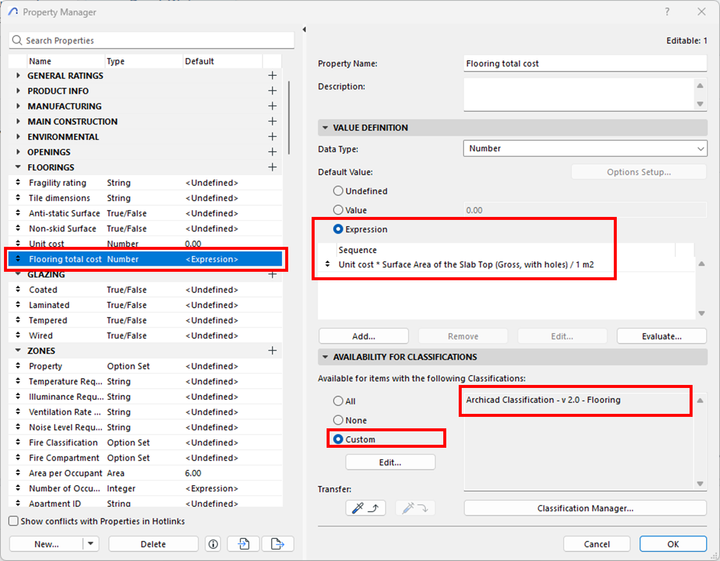Expand the OPENINGS group
720x561 pixels.
click(x=18, y=152)
